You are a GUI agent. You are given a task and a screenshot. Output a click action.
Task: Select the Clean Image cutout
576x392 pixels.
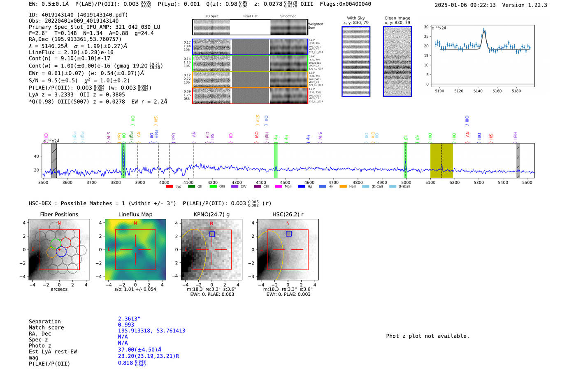(397, 61)
